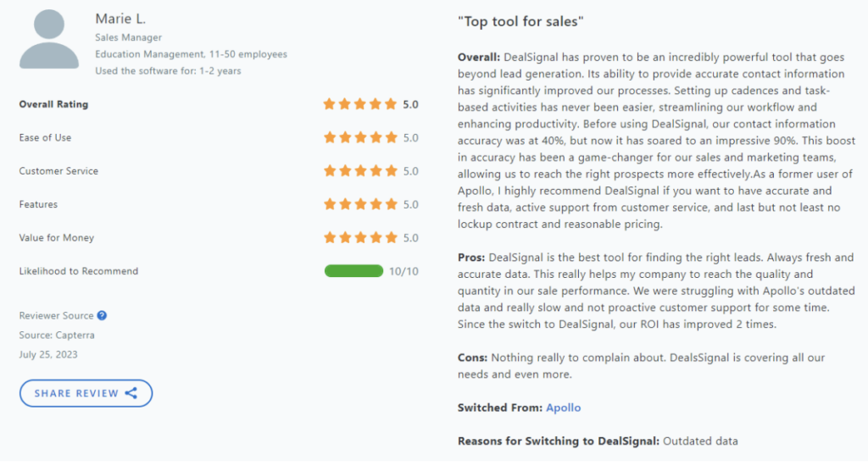This screenshot has width=868, height=466.
Task: Click the SHARE REVIEW button
Action: click(86, 393)
